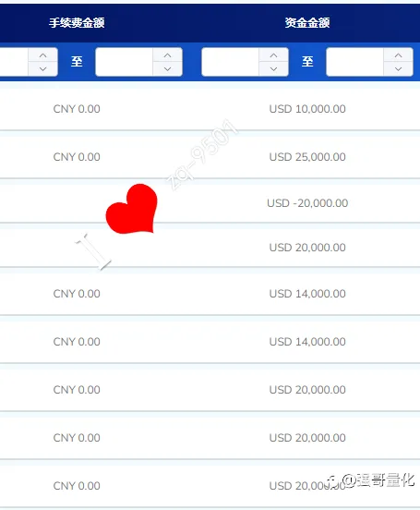Decrease the fund amount minimum value
The height and width of the screenshot is (510, 420).
274,69
